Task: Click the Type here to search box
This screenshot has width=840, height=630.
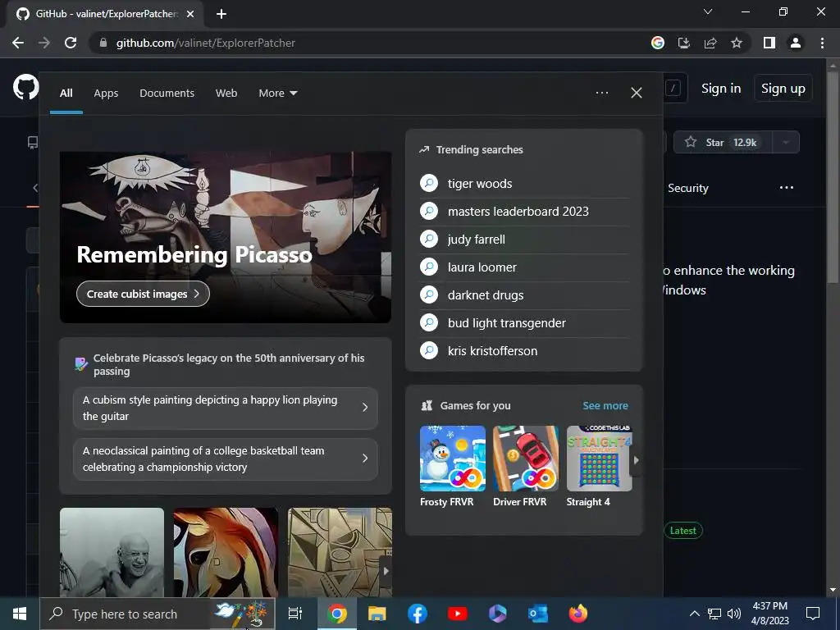Action: [x=125, y=614]
